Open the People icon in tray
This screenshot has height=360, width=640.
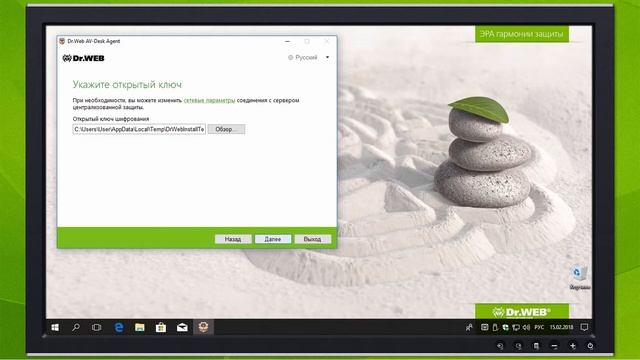(x=469, y=327)
